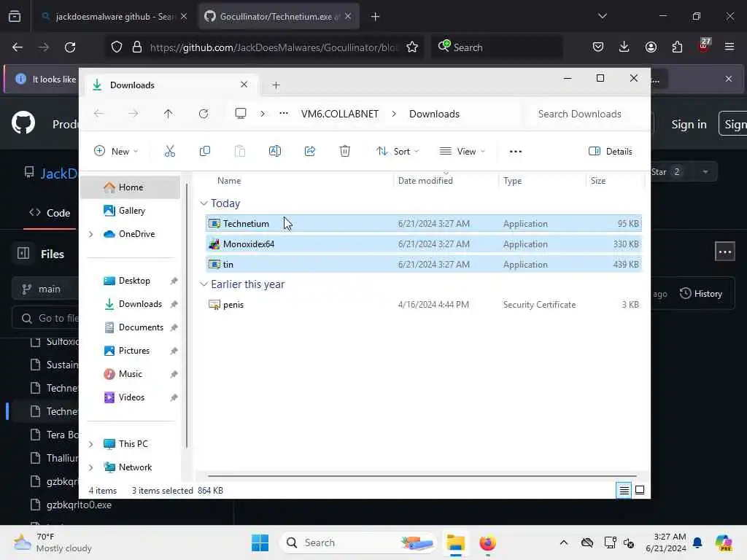Open Firefox extensions puzzle icon
Viewport: 747px width, 560px height.
click(677, 47)
